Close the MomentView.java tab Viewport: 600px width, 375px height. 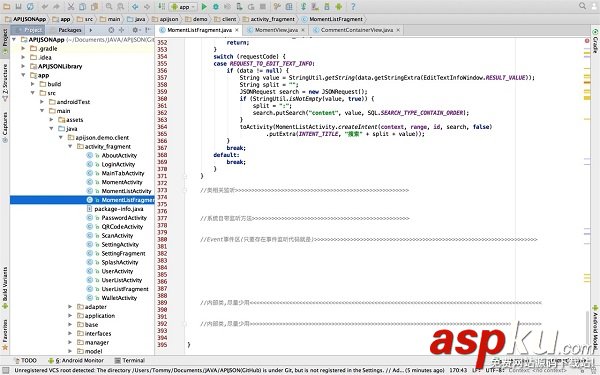(x=303, y=30)
